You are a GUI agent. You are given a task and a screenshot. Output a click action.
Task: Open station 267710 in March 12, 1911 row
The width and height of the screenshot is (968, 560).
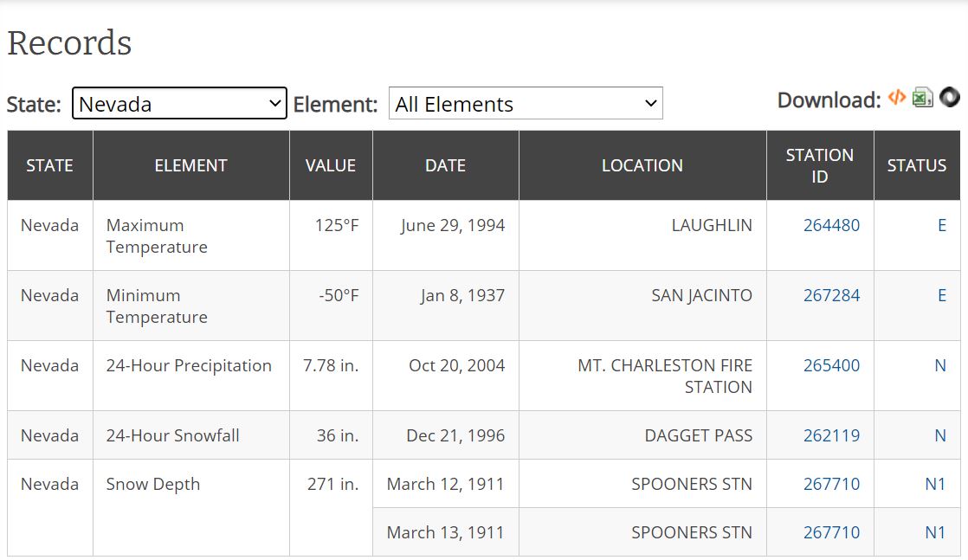(x=831, y=484)
